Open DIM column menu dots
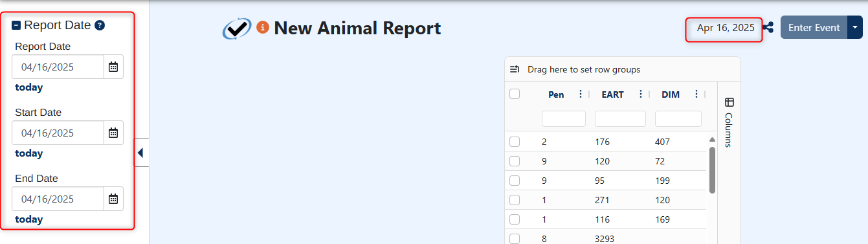The height and width of the screenshot is (244, 868). pyautogui.click(x=696, y=94)
